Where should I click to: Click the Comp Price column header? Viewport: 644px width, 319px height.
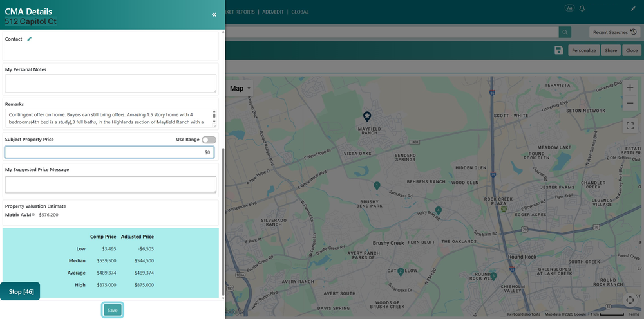(103, 237)
